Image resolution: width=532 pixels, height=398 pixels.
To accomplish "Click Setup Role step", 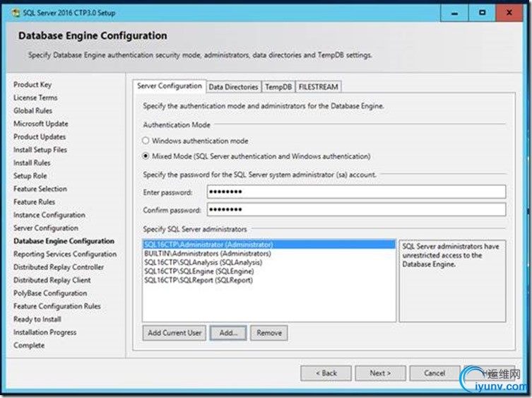I will (x=30, y=176).
